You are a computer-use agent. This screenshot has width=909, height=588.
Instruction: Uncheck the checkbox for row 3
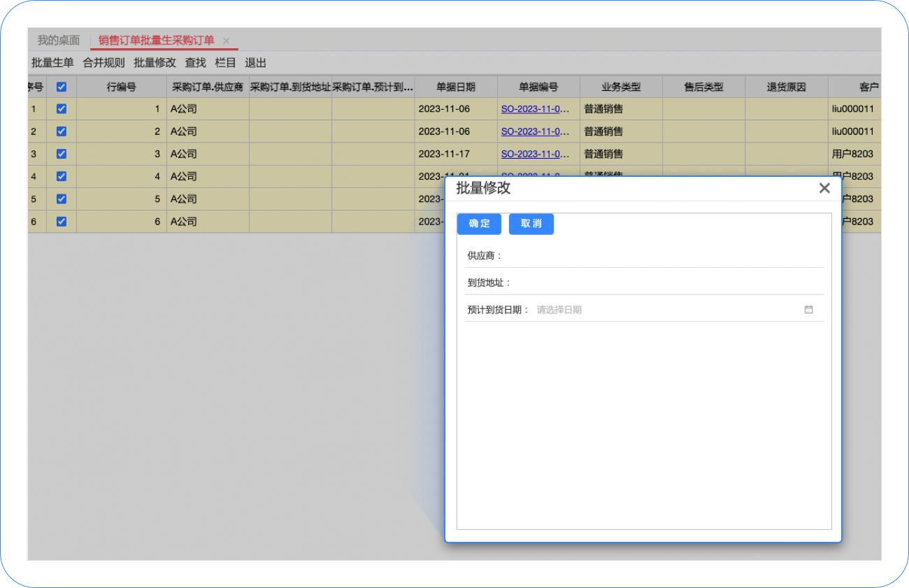click(62, 154)
